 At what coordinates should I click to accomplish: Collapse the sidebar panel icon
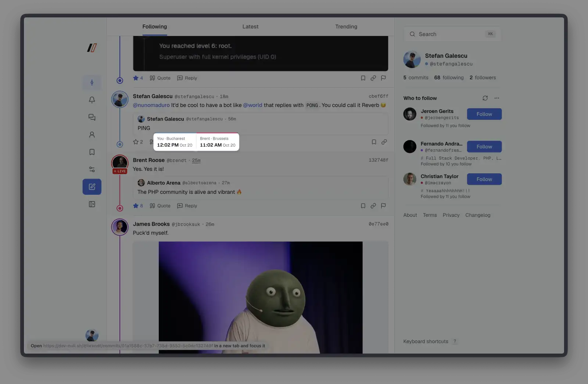[x=92, y=204]
